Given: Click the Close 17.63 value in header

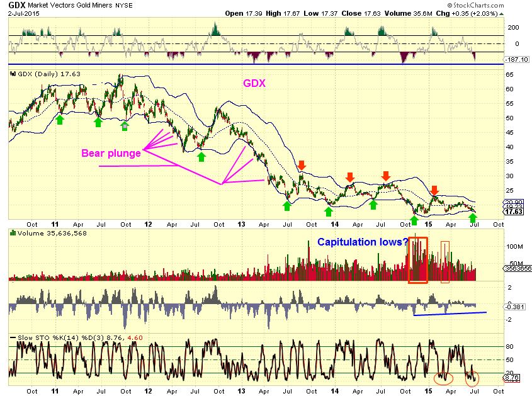Looking at the screenshot, I should pos(361,14).
